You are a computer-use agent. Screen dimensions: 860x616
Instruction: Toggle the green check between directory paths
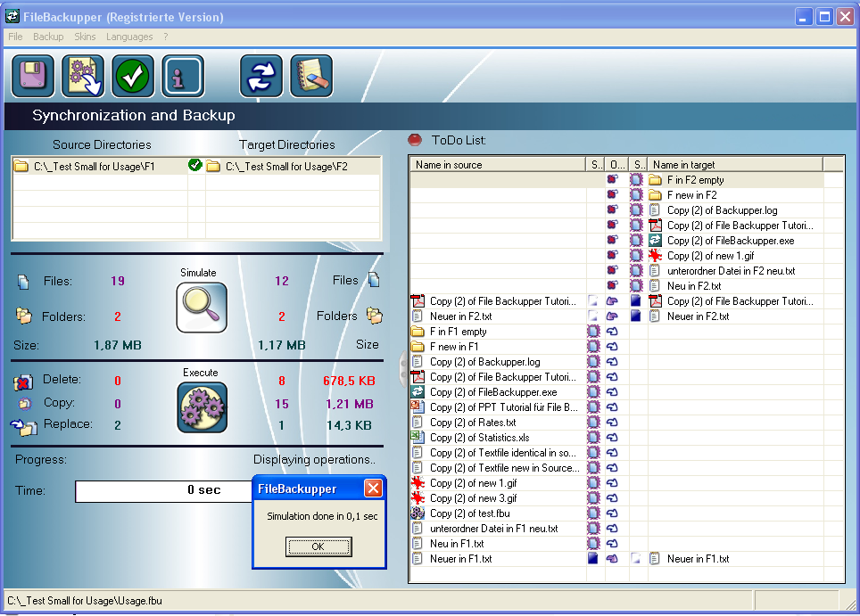[194, 165]
